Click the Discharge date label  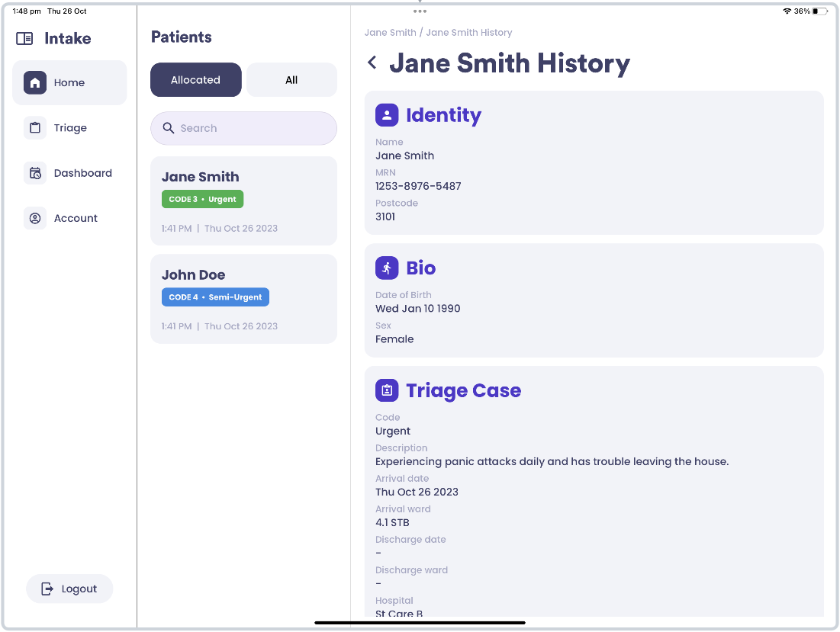click(x=410, y=540)
